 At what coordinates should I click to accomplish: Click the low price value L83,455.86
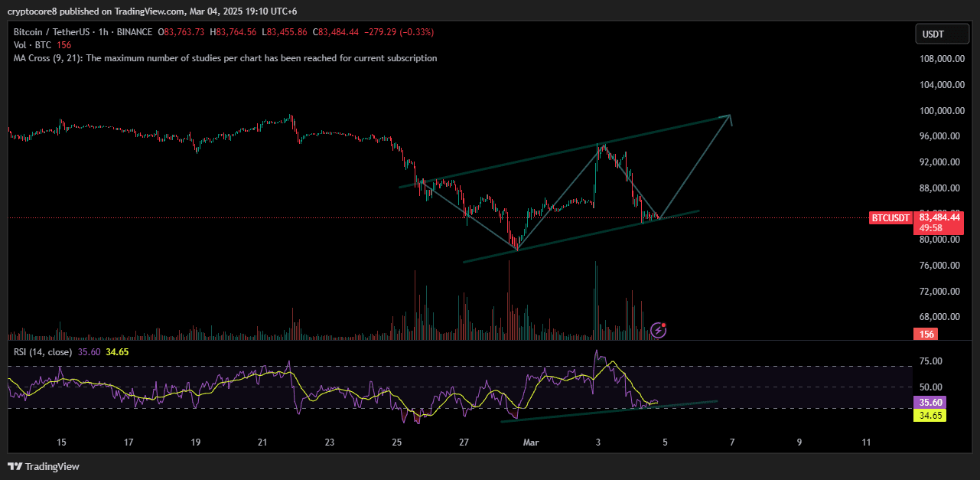coord(285,32)
